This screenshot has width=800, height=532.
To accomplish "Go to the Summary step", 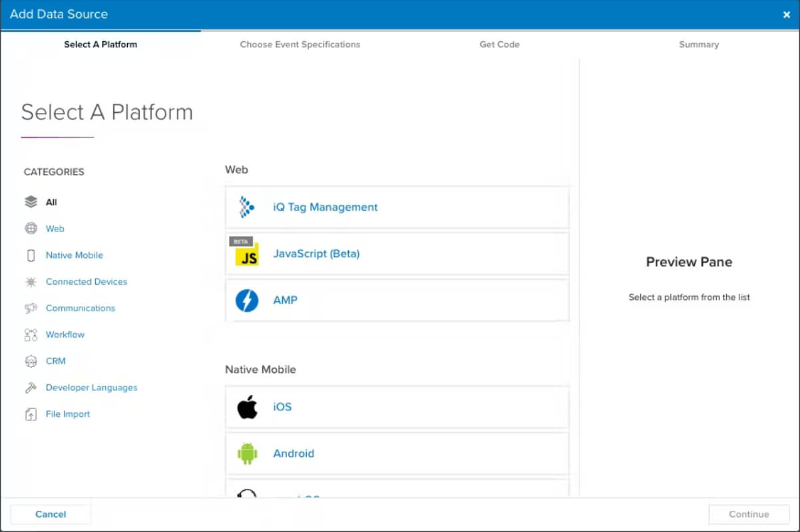I will click(x=699, y=45).
